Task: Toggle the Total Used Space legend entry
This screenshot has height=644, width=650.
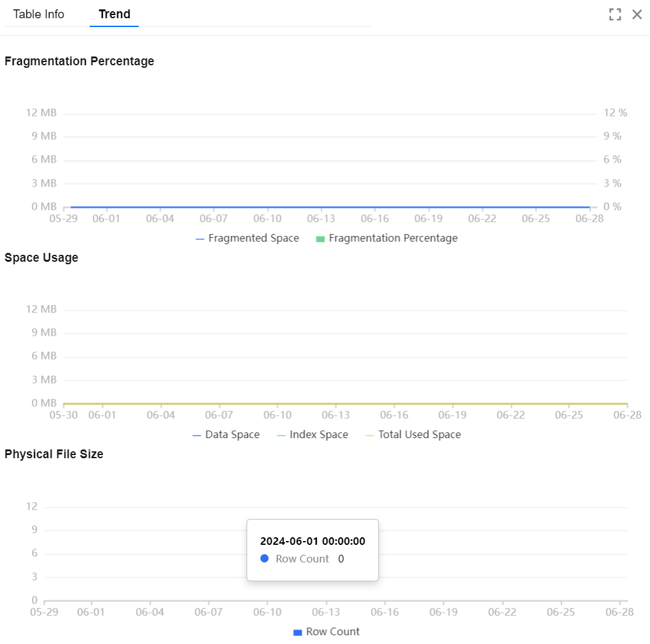Action: (419, 435)
